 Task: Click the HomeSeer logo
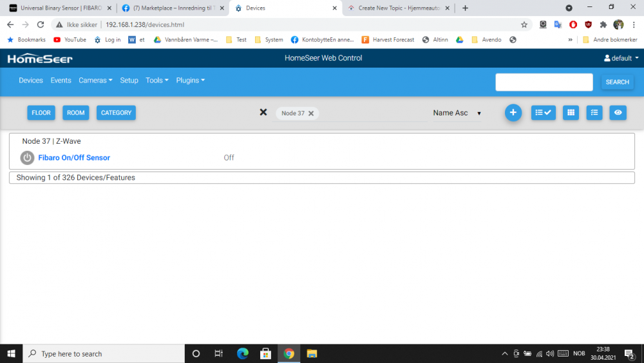pos(40,59)
